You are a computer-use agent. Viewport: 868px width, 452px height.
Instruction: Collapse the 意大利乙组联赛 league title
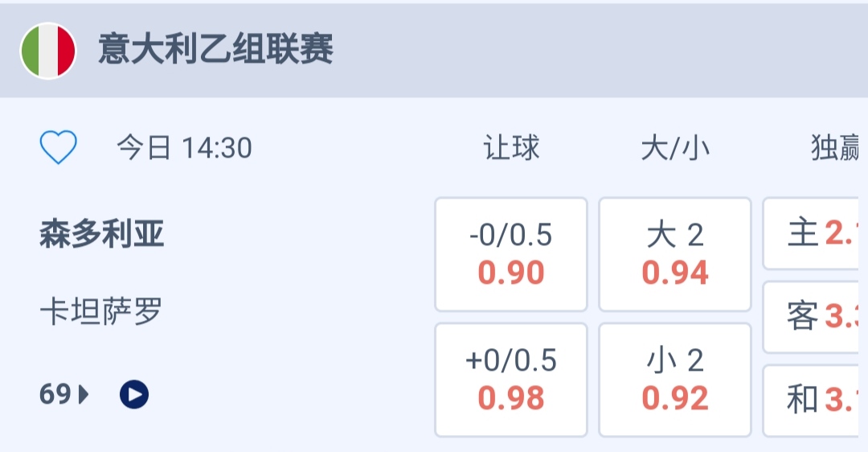pos(215,50)
